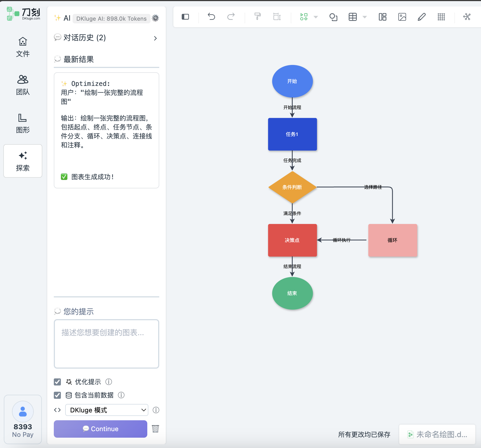
Task: Click the trash icon beside Continue
Action: tap(155, 429)
